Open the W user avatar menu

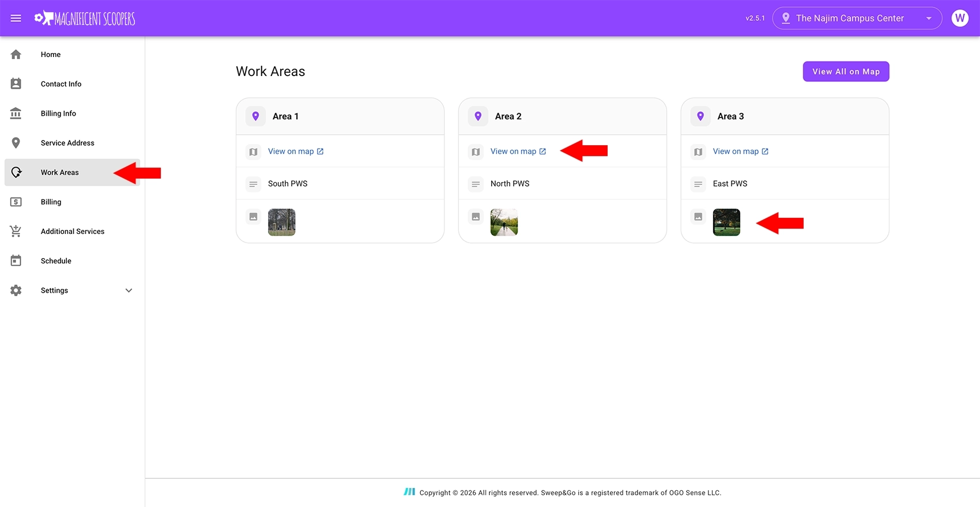959,18
